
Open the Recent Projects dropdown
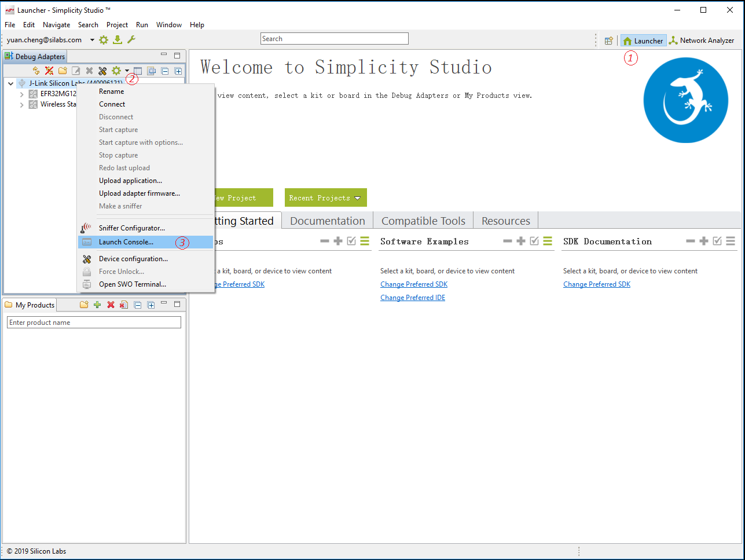coord(325,198)
